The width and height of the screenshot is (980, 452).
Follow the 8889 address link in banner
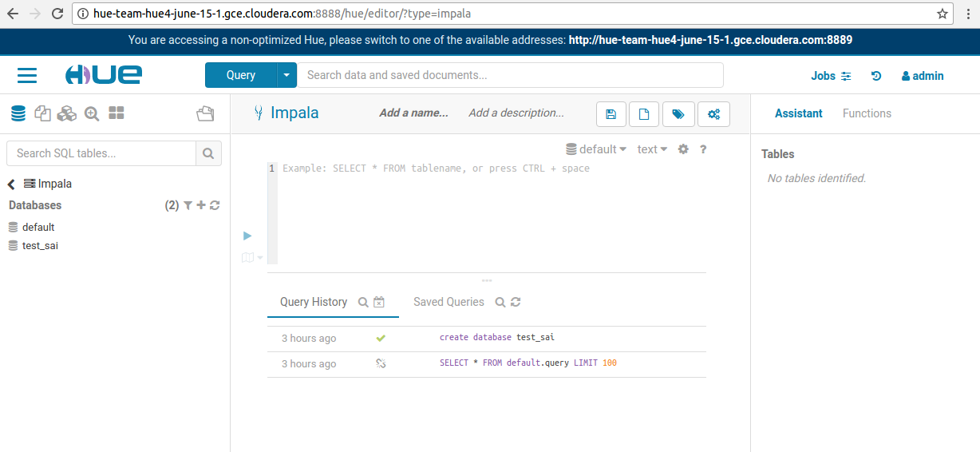click(710, 40)
